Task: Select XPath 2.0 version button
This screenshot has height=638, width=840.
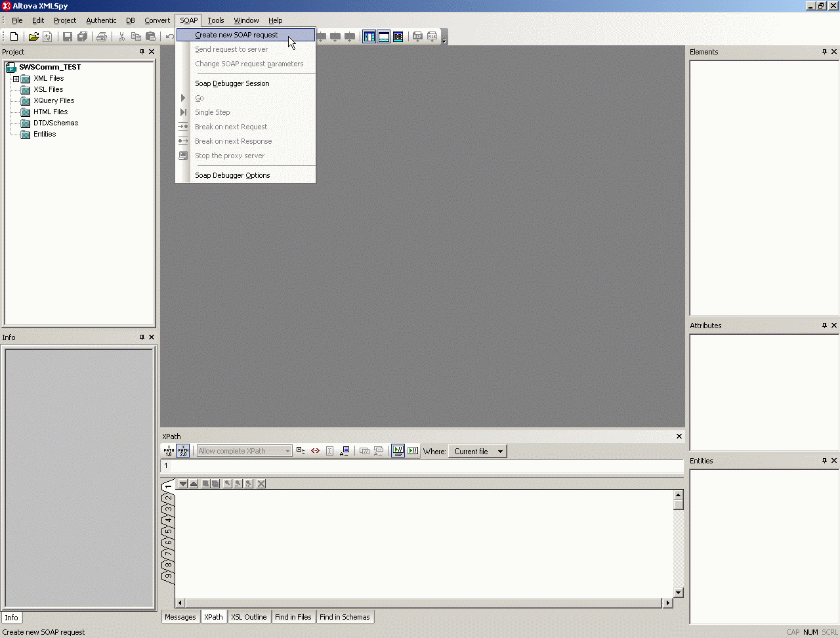Action: click(x=183, y=451)
